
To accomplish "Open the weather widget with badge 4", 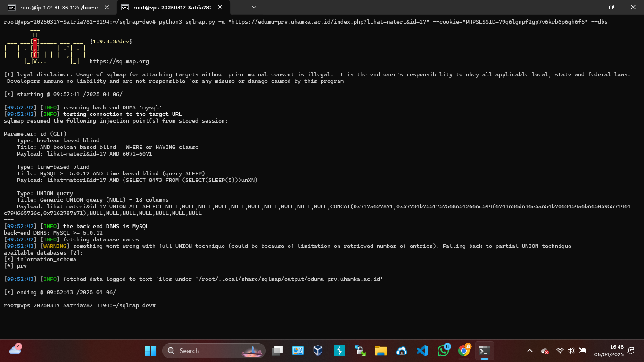I will pyautogui.click(x=15, y=350).
